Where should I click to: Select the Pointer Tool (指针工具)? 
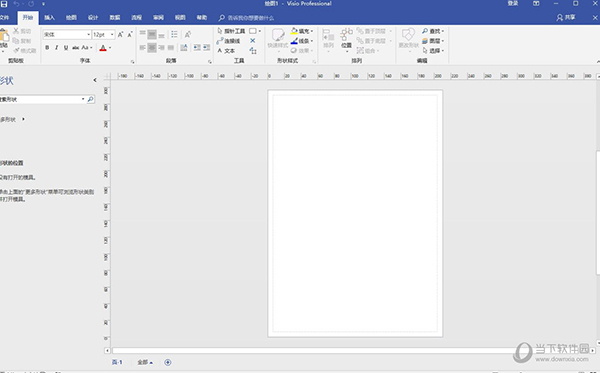point(231,31)
